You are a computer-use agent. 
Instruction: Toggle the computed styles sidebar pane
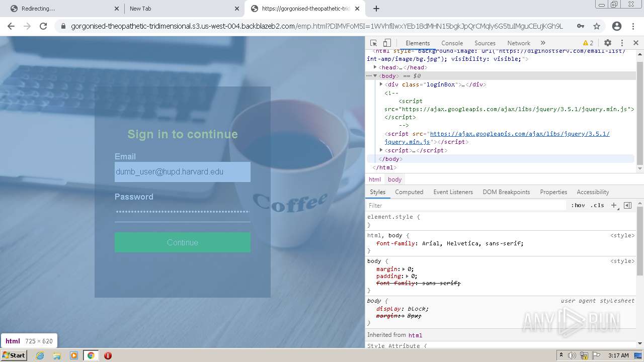click(x=627, y=206)
